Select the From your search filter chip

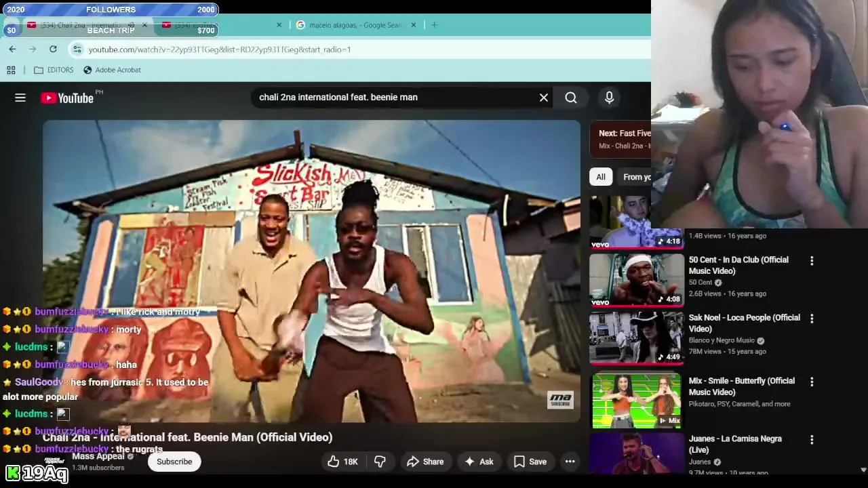(x=635, y=177)
